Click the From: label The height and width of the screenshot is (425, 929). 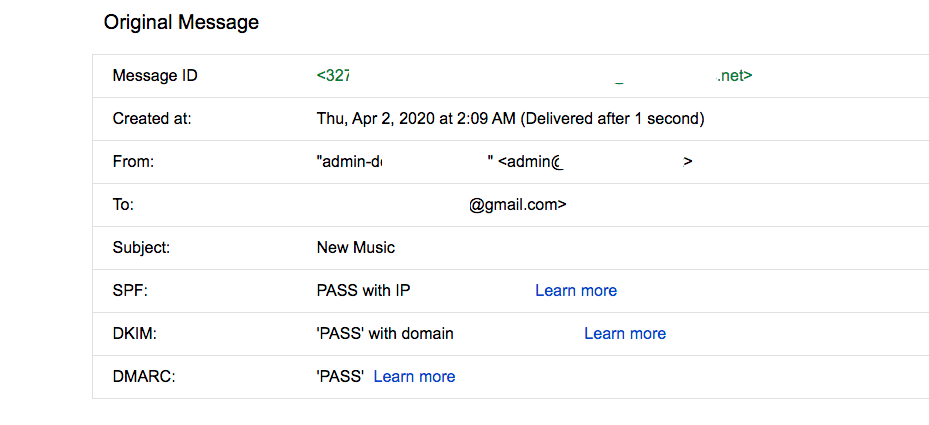coord(133,162)
